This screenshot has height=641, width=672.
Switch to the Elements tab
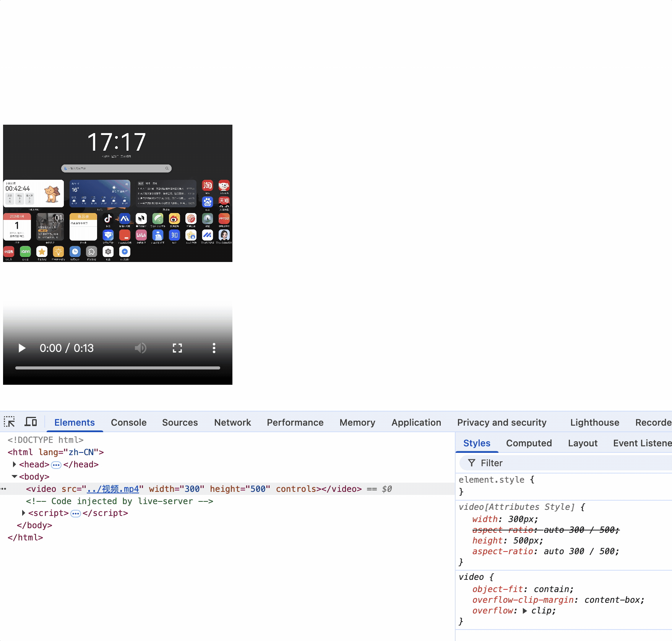click(x=75, y=422)
